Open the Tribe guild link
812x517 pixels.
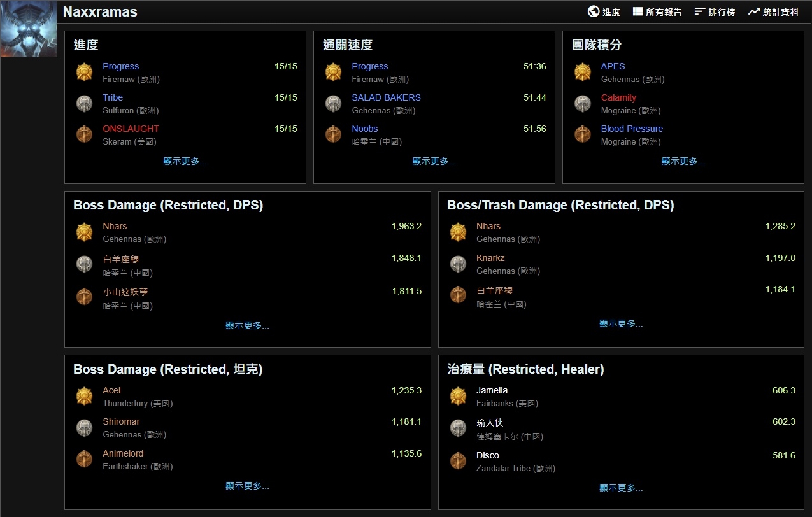click(113, 97)
